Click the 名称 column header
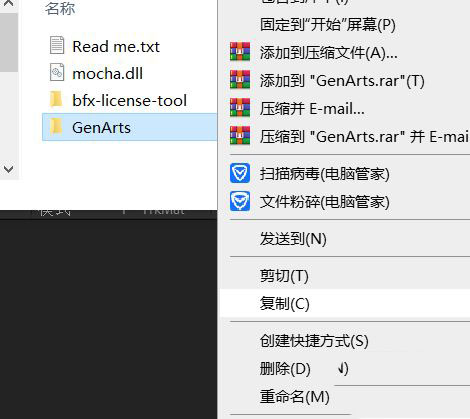470x419 pixels. pyautogui.click(x=60, y=9)
